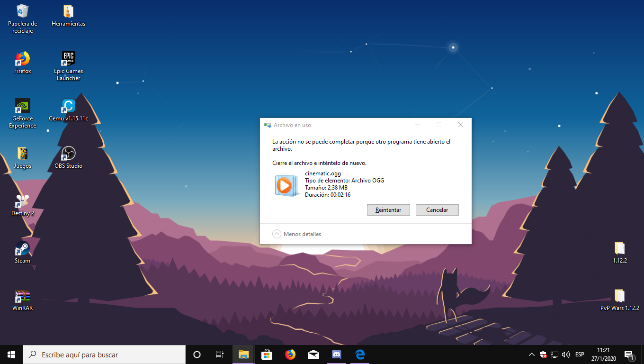Click the Archivo en uso title text
Image resolution: width=644 pixels, height=364 pixels.
[x=292, y=125]
